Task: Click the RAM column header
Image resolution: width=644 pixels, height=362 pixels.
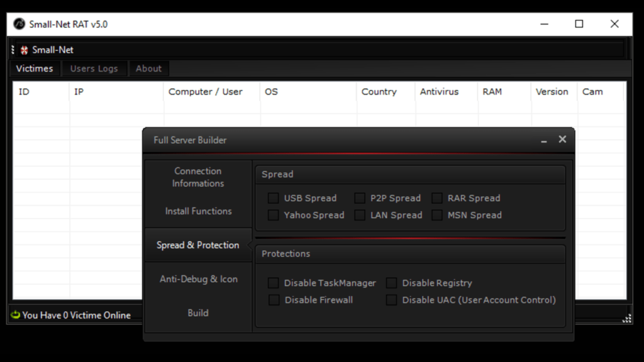Action: (504, 92)
